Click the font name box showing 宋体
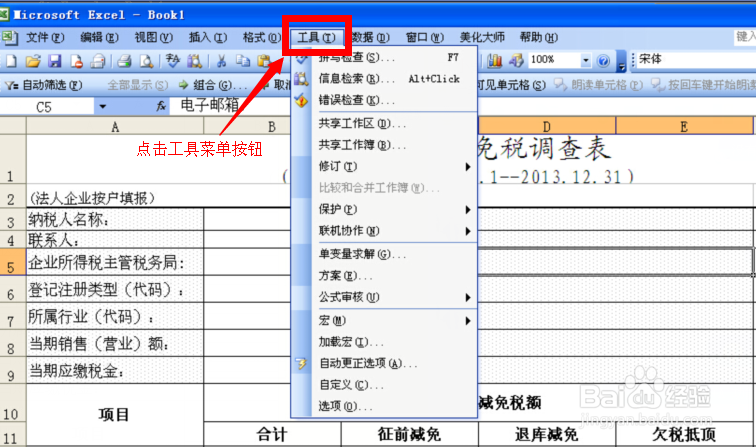Viewport: 756px width, 447px height. [x=696, y=60]
